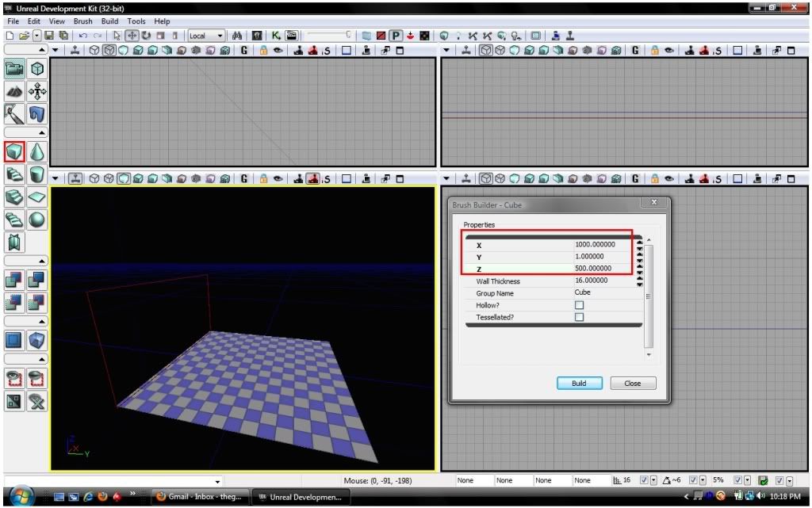
Task: Hide the selected actors
Action: pyautogui.click(x=36, y=379)
